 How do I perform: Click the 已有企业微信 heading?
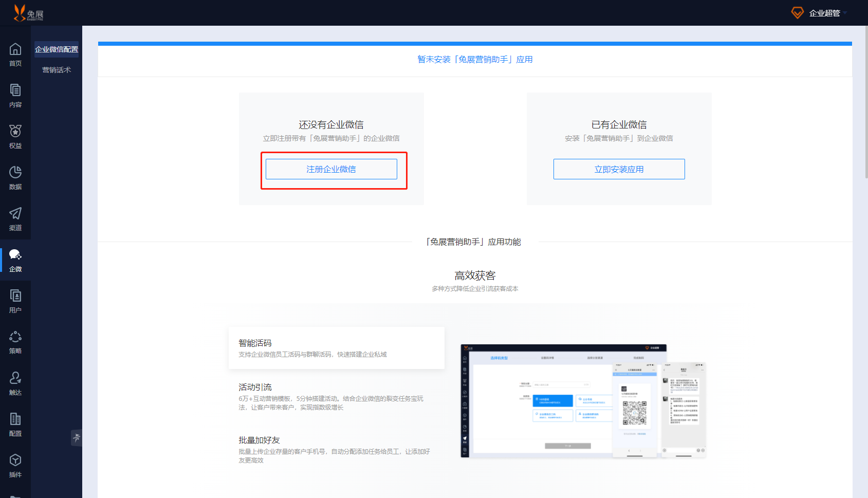pyautogui.click(x=619, y=125)
